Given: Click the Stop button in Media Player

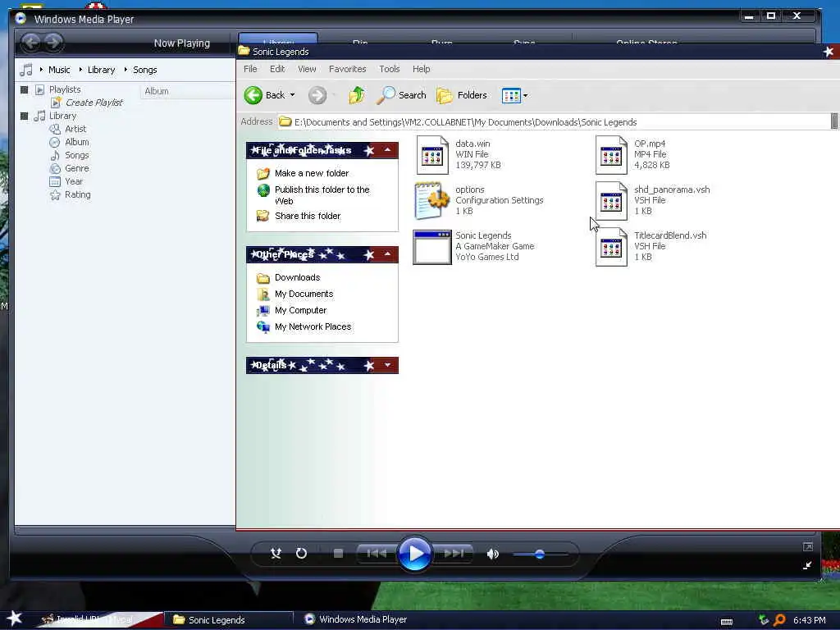Looking at the screenshot, I should tap(338, 554).
